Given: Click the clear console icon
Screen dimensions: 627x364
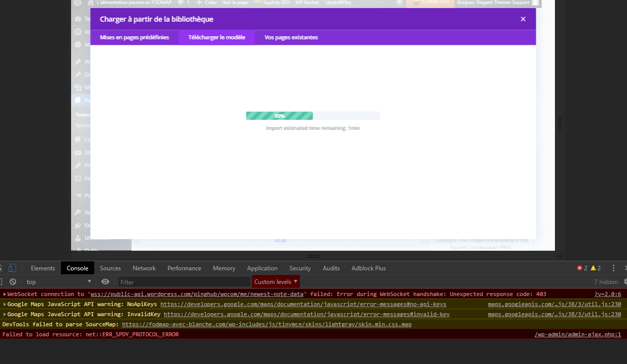Looking at the screenshot, I should click(x=13, y=282).
